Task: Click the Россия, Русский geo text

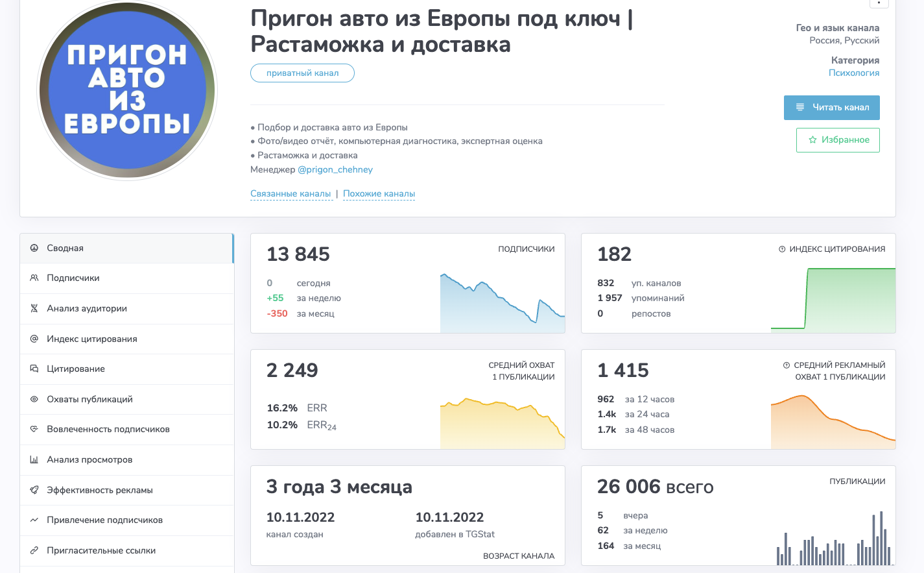Action: tap(844, 40)
